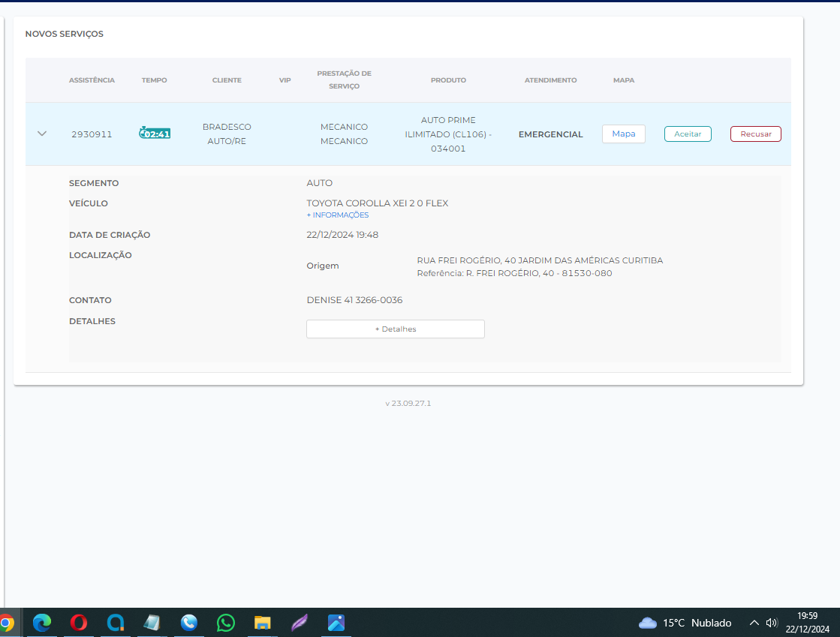Show hidden system tray icons
Screen dimensions: 840x637
coord(754,623)
